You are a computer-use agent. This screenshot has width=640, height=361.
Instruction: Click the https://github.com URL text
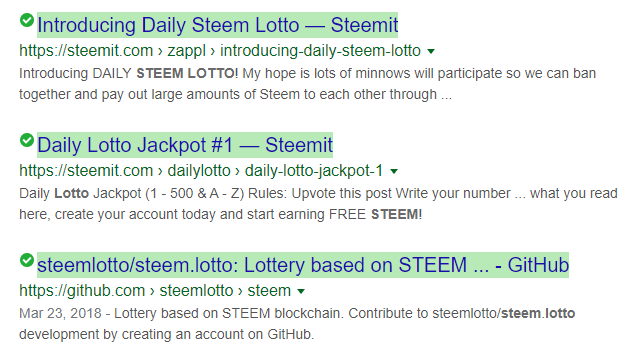pyautogui.click(x=82, y=291)
